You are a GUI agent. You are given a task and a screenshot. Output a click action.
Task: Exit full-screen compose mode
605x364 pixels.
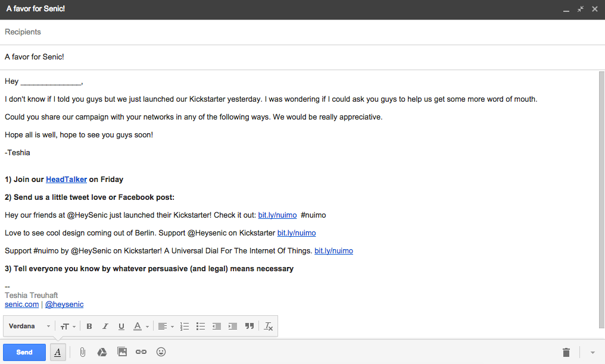coord(581,9)
